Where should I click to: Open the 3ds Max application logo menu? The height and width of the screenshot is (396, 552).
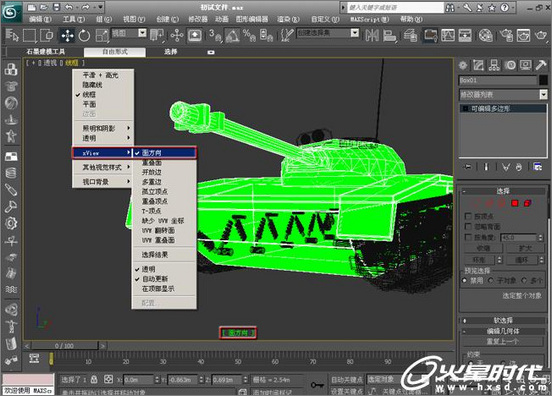[11, 11]
